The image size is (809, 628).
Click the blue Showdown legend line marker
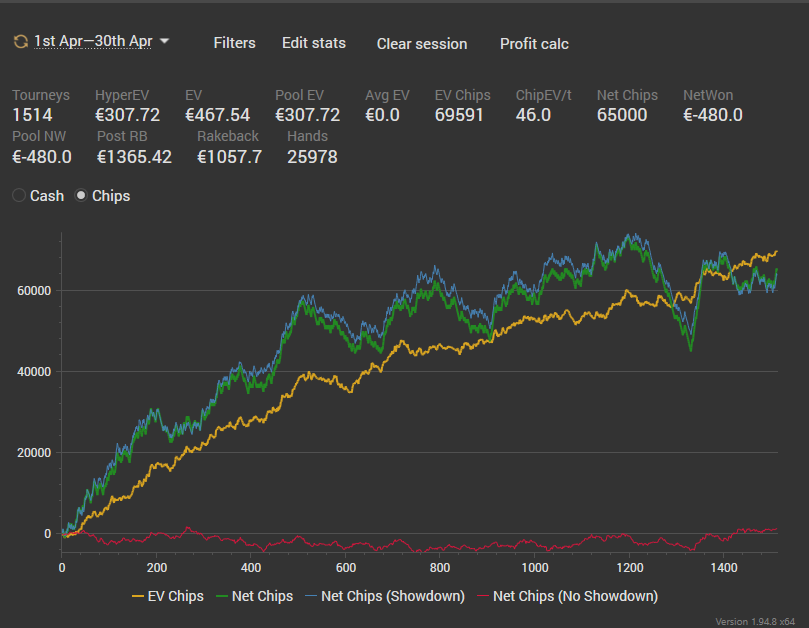[311, 597]
